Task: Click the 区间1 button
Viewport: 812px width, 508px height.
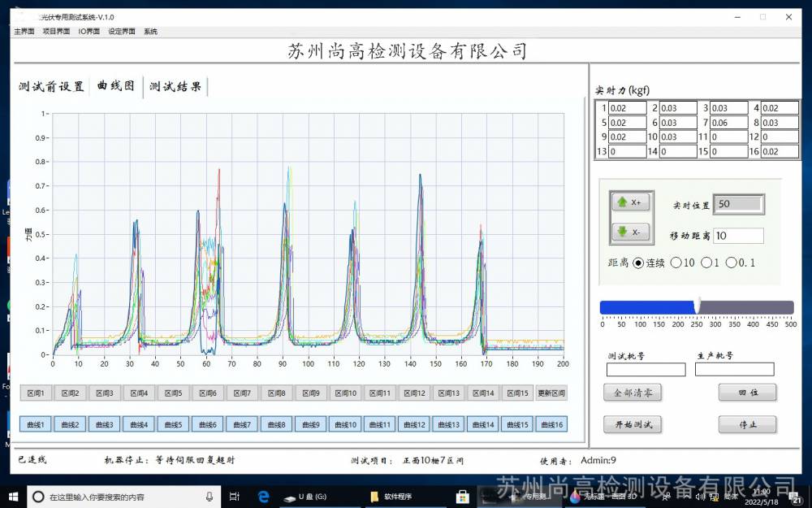Action: tap(36, 393)
